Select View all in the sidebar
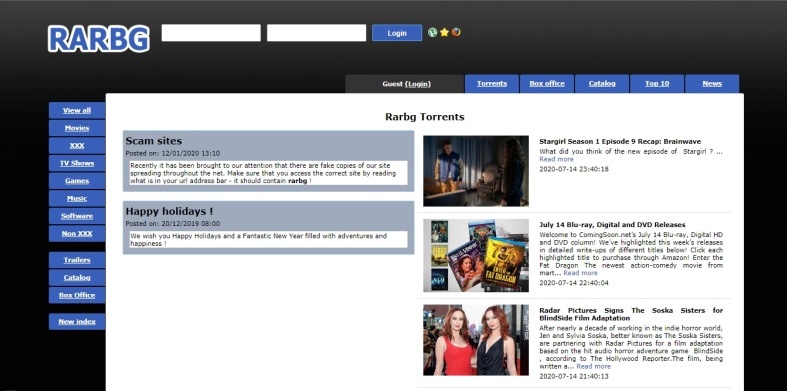 [77, 110]
